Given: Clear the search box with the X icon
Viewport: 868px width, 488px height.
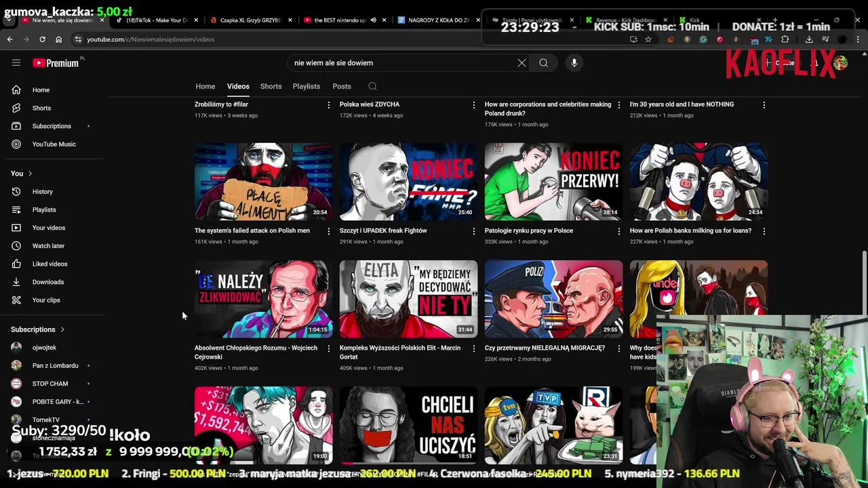Looking at the screenshot, I should click(x=521, y=63).
